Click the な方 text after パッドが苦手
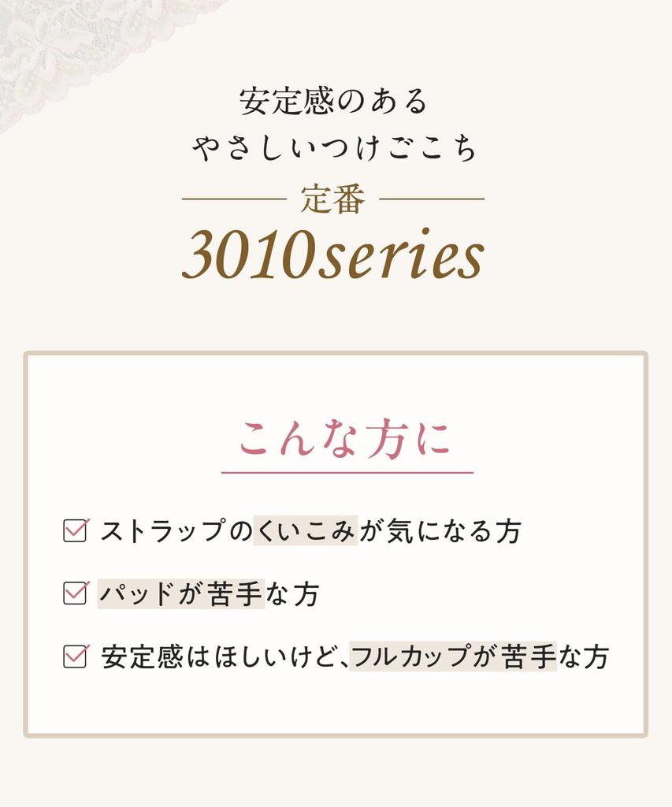672x807 pixels. click(x=292, y=594)
